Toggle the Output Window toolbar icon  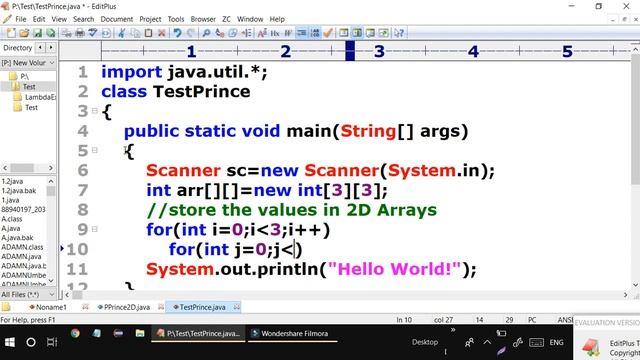[370, 33]
